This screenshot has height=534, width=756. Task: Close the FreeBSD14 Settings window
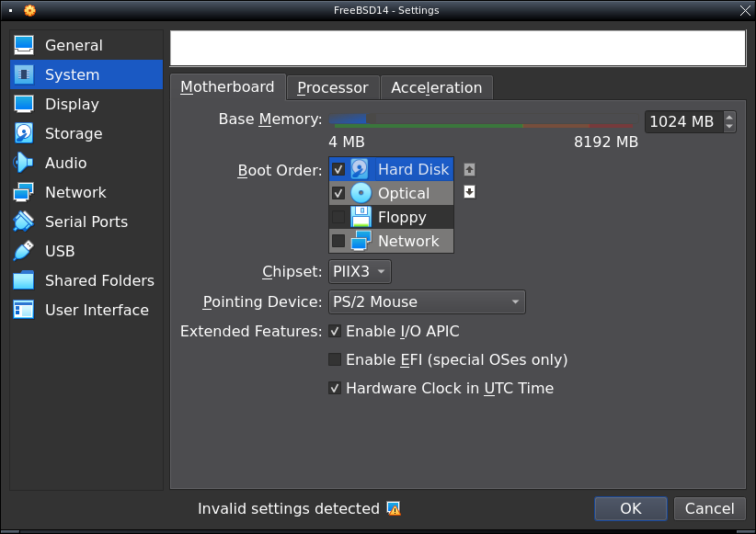coord(745,10)
